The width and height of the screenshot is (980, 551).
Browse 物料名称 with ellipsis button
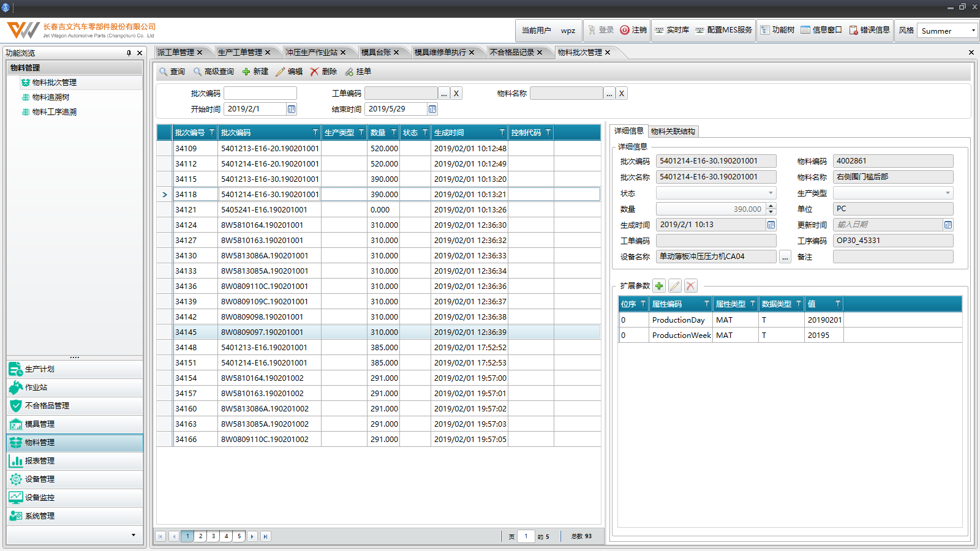(609, 94)
